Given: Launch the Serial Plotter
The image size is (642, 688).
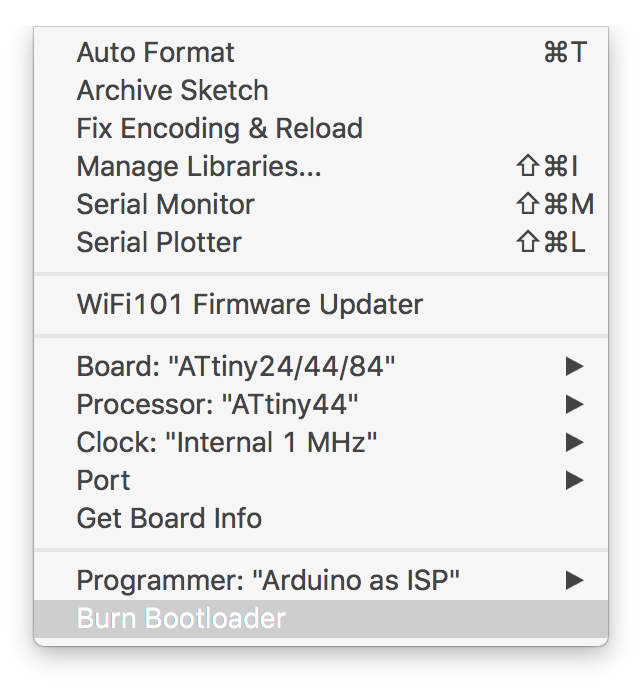Looking at the screenshot, I should 321,242.
